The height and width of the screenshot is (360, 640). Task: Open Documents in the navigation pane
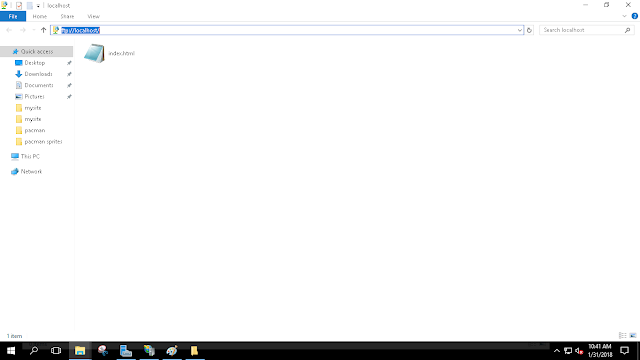(x=39, y=85)
